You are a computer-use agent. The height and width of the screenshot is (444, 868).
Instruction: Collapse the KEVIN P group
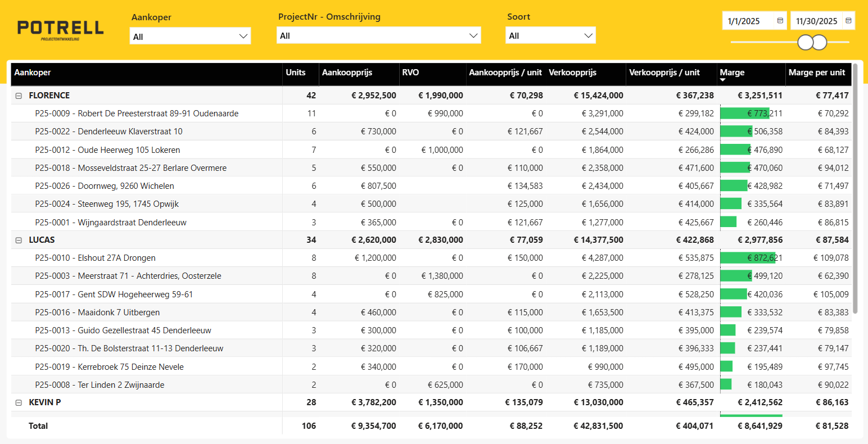pos(19,402)
